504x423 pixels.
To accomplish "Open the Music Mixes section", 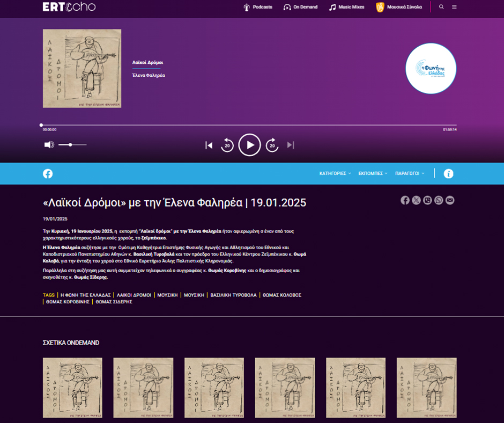I will click(346, 7).
